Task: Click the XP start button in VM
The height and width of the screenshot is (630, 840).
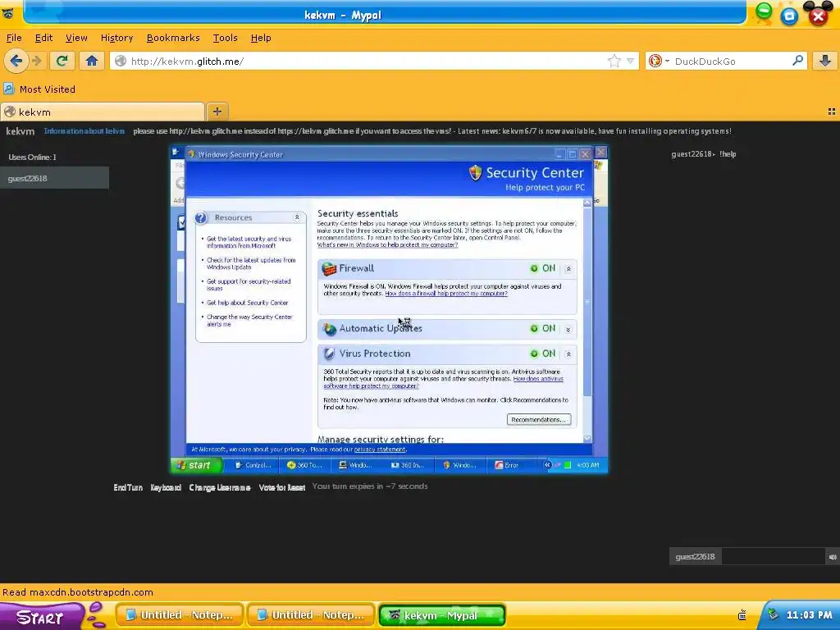Action: click(x=195, y=465)
